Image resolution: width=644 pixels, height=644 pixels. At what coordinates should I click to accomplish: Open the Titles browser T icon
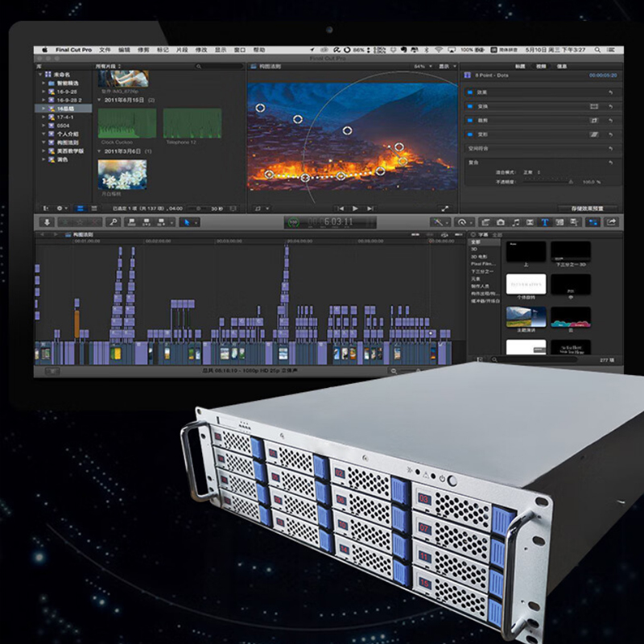[x=544, y=222]
